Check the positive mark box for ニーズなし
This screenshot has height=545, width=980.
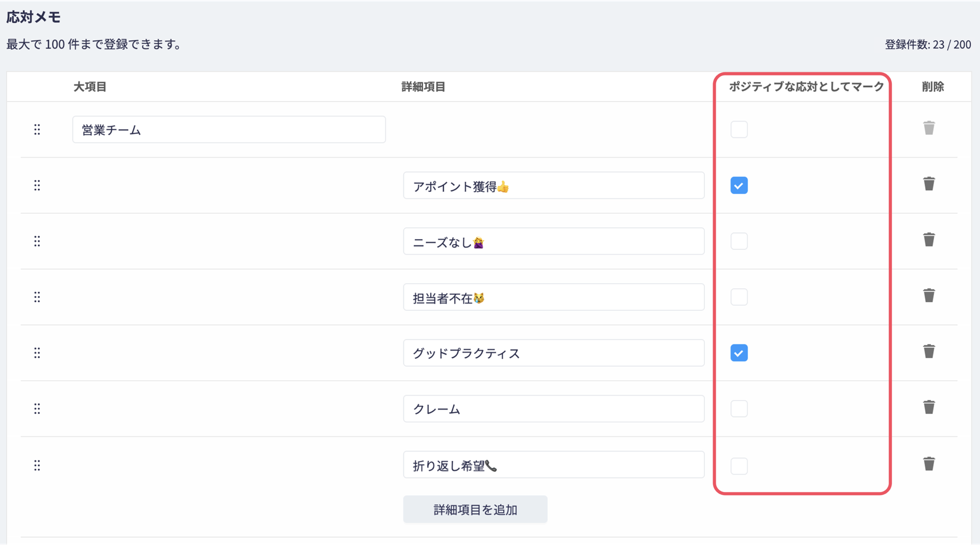tap(739, 241)
